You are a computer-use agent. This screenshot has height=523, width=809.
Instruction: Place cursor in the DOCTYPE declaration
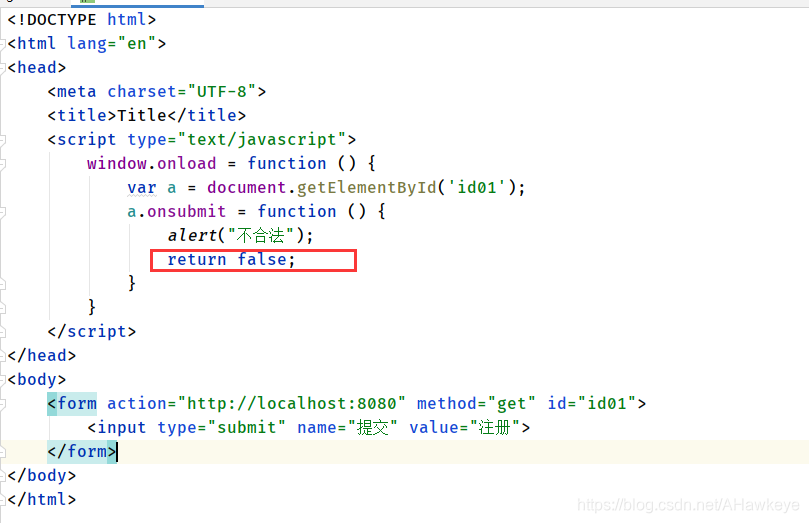[x=82, y=20]
